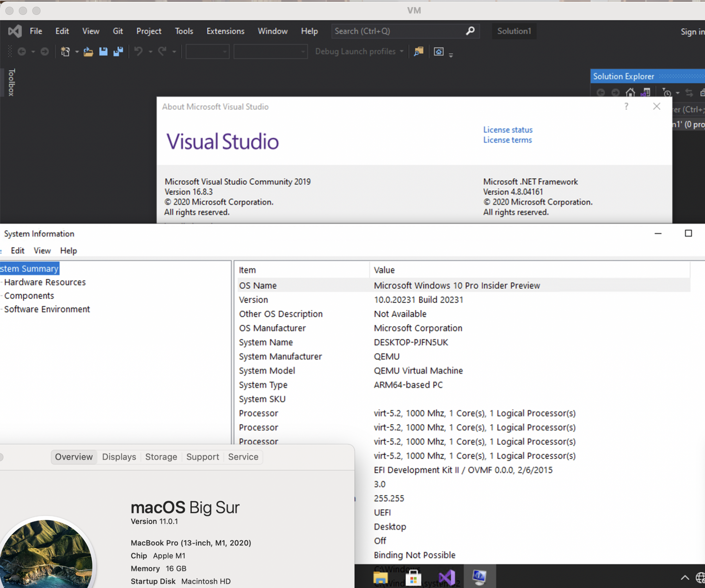This screenshot has height=588, width=705.
Task: Click Sync with Active Document icon
Action: pyautogui.click(x=689, y=93)
